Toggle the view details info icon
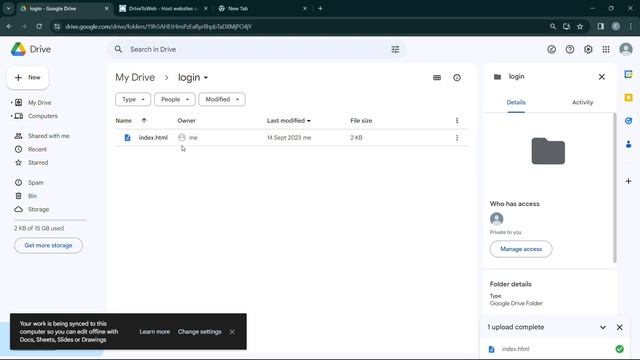Viewport: 640px width, 360px height. click(x=457, y=78)
